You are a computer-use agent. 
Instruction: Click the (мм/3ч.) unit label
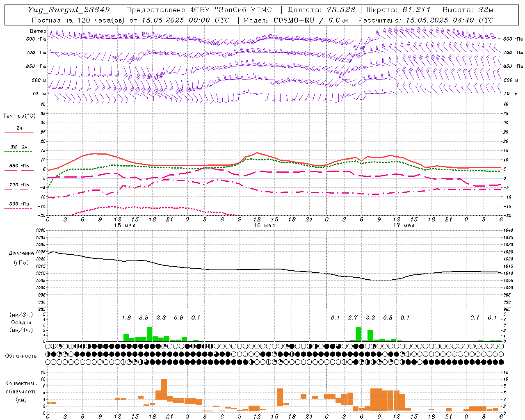(x=21, y=315)
